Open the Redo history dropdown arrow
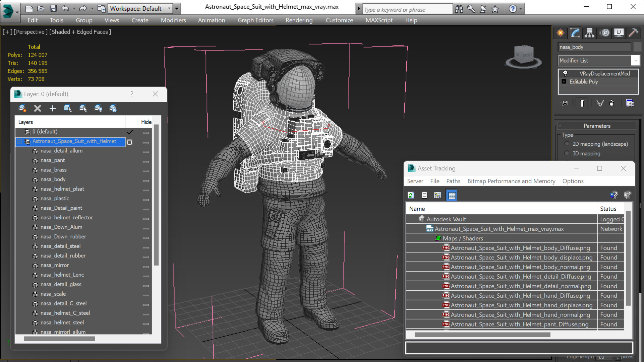The width and height of the screenshot is (644, 362). (92, 8)
